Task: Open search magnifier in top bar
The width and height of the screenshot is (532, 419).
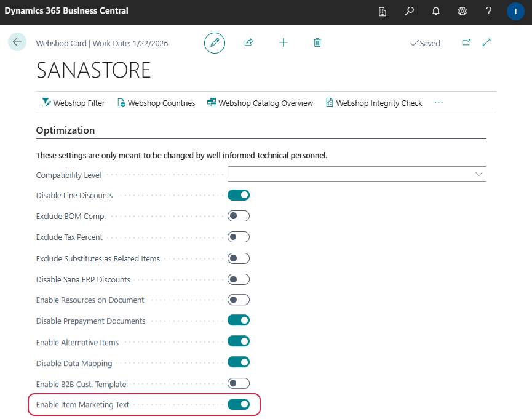Action: [409, 11]
